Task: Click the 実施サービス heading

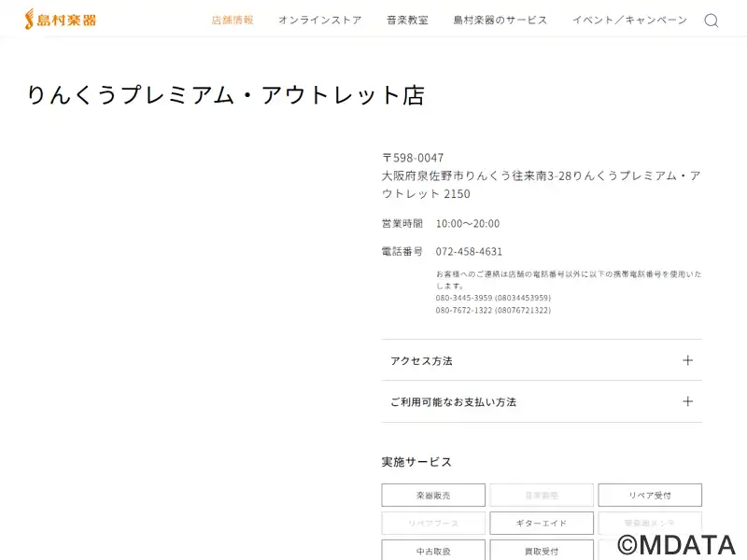Action: [x=416, y=461]
